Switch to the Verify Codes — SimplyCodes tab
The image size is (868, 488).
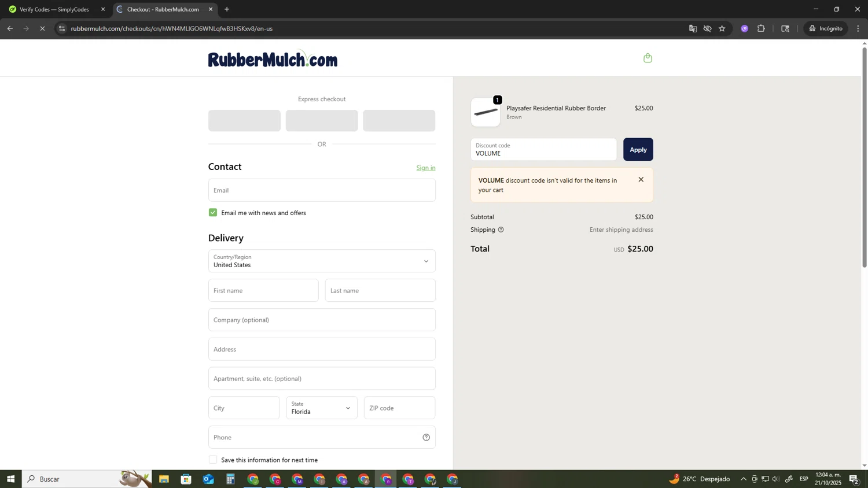54,9
